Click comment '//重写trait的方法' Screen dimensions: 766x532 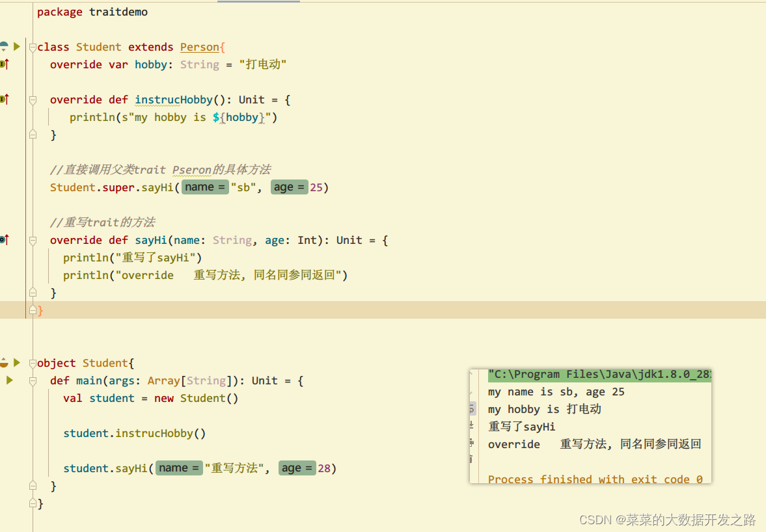pos(103,222)
